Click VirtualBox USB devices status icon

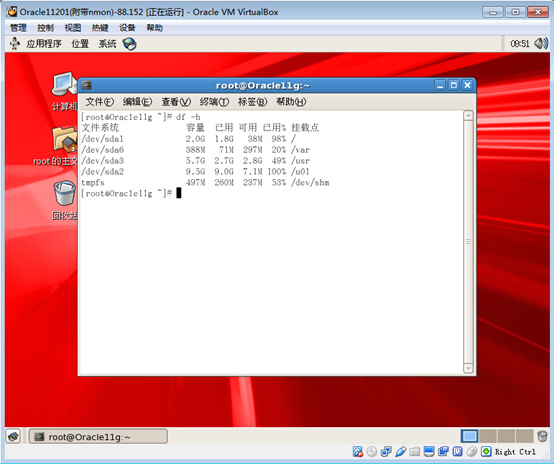click(400, 452)
